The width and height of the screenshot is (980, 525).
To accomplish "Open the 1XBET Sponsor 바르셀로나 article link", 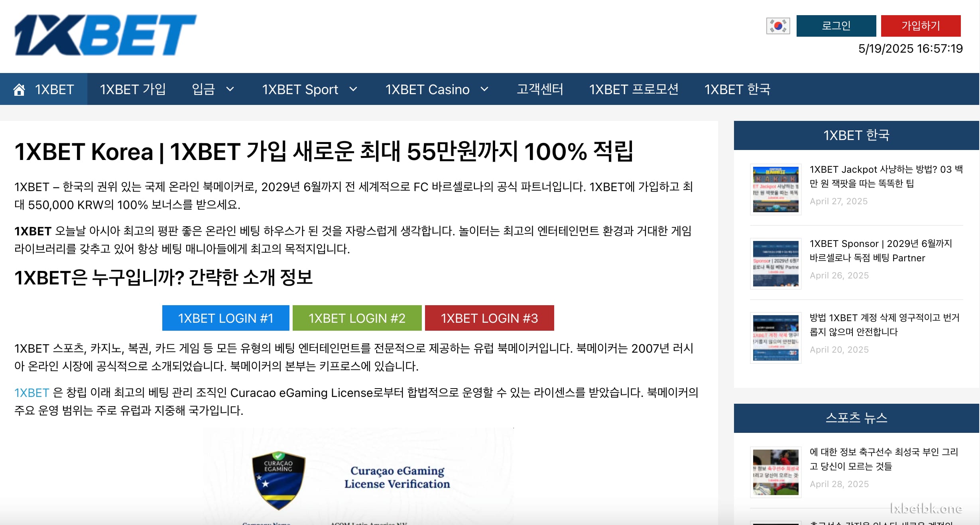I will click(x=881, y=251).
